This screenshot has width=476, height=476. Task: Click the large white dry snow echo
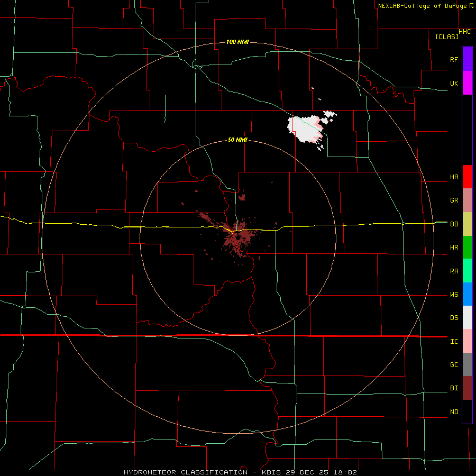(x=304, y=129)
